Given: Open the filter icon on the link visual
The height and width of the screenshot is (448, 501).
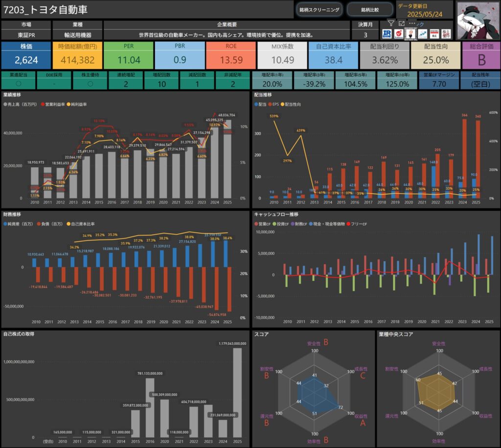Looking at the screenshot, I should tap(391, 23).
